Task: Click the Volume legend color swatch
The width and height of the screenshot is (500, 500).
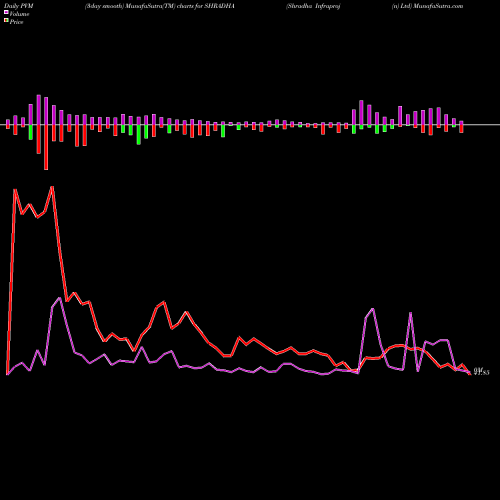Action: (6, 12)
